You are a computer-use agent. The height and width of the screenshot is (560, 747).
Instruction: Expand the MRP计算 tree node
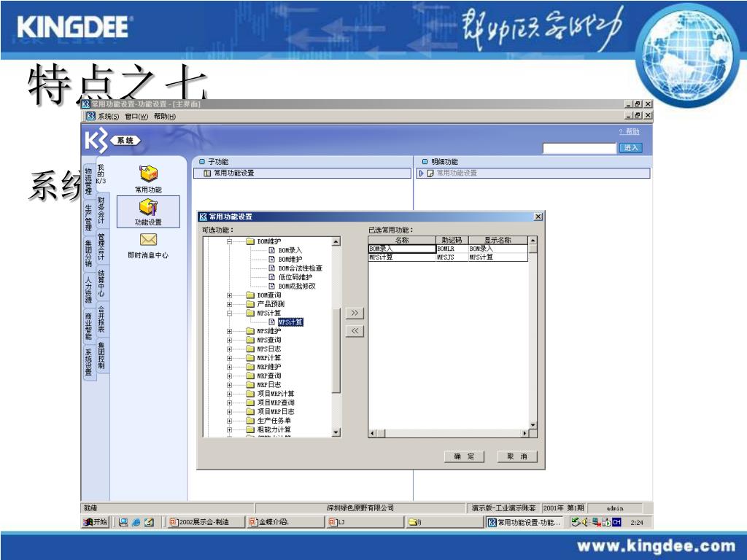(229, 357)
